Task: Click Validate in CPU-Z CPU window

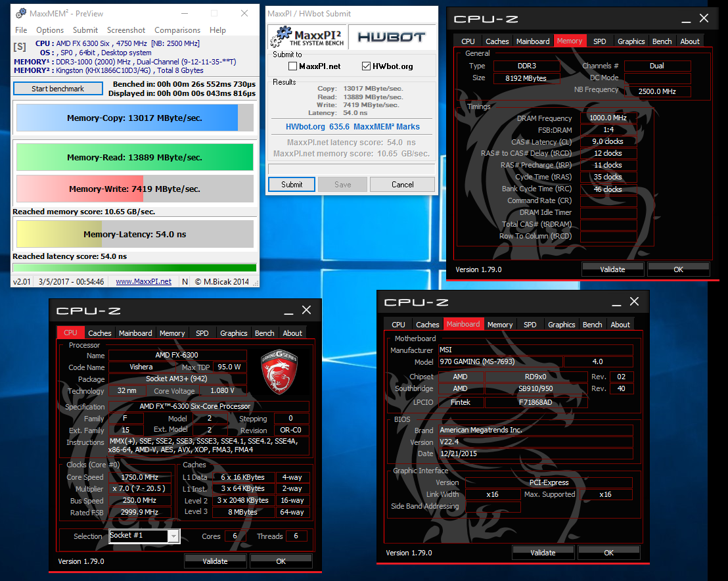Action: coord(215,561)
